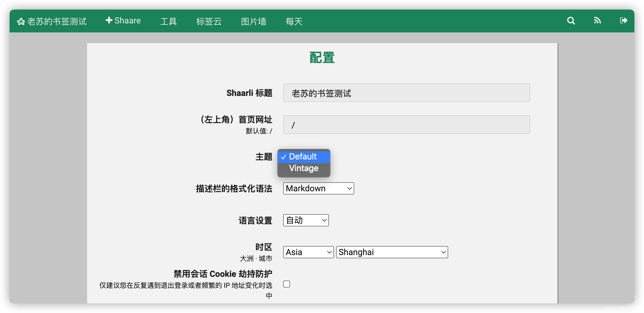
Task: Open the 语言设置 dropdown showing 自动
Action: click(x=306, y=220)
